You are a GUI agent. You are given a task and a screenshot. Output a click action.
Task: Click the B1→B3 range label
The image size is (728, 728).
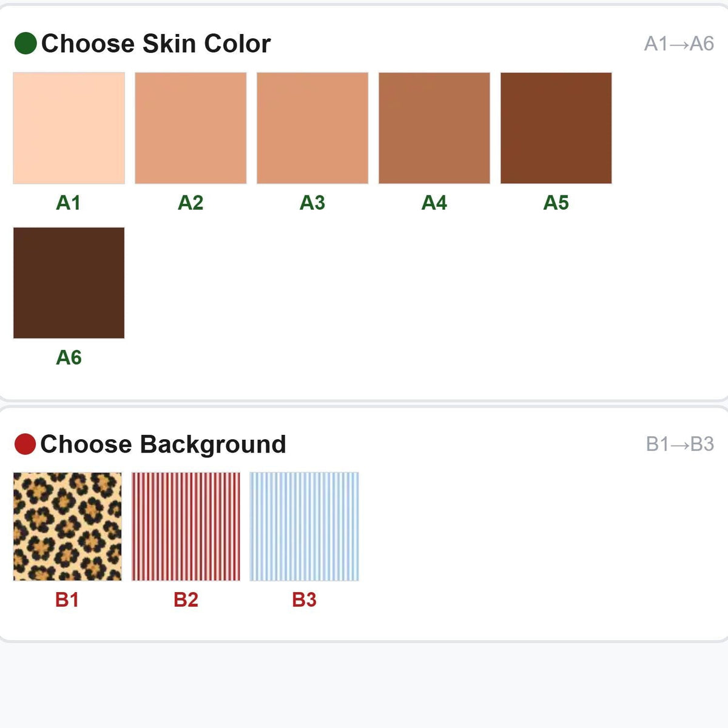click(680, 444)
